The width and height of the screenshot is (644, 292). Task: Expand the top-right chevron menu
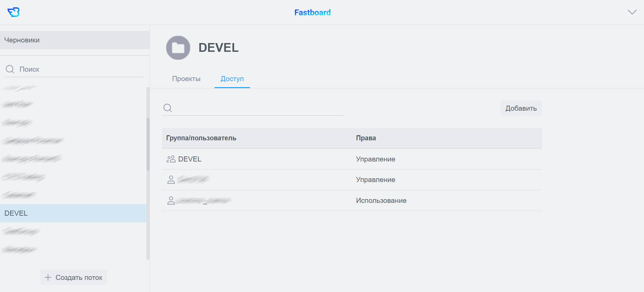click(x=632, y=12)
